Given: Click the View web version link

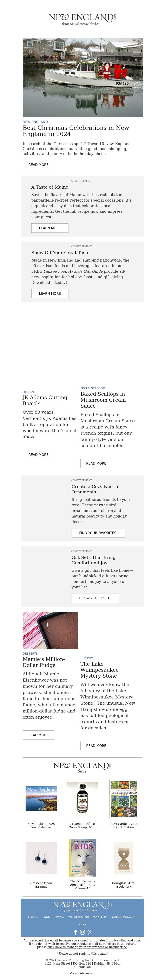Looking at the screenshot, I should point(82,973).
